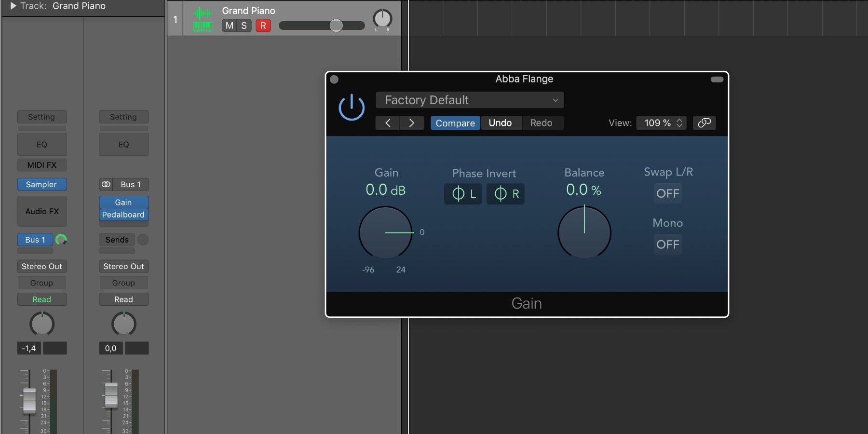Go to next preset with right arrow
Image resolution: width=868 pixels, height=434 pixels.
pyautogui.click(x=411, y=123)
